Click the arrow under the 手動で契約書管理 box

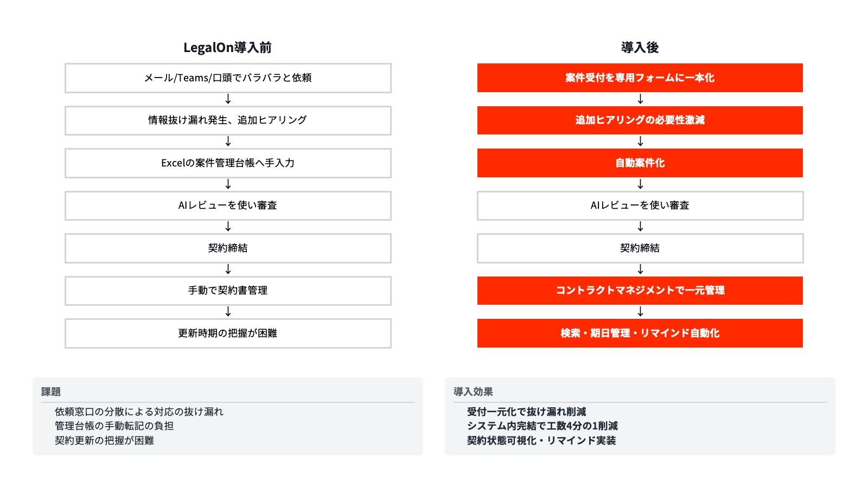point(228,312)
